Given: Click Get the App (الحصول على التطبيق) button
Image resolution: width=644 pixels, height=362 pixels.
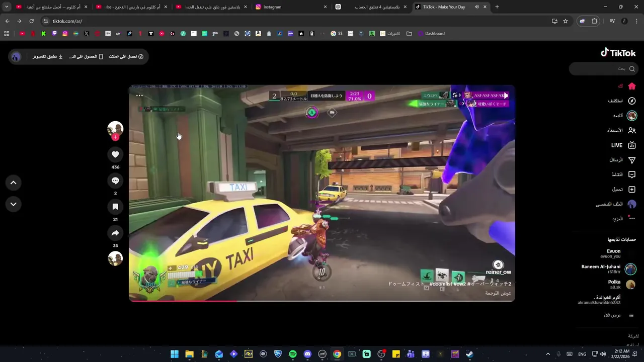Looking at the screenshot, I should pos(86,57).
